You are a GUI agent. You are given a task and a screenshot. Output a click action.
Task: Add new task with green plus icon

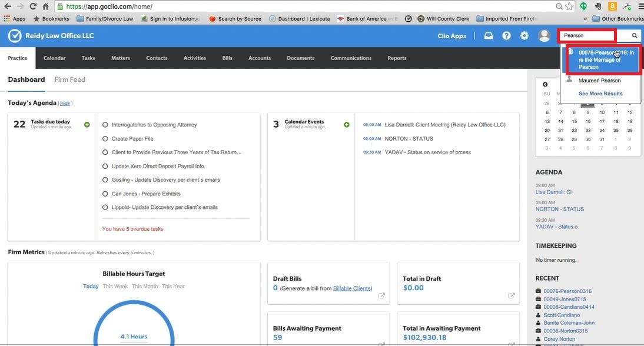pyautogui.click(x=87, y=125)
